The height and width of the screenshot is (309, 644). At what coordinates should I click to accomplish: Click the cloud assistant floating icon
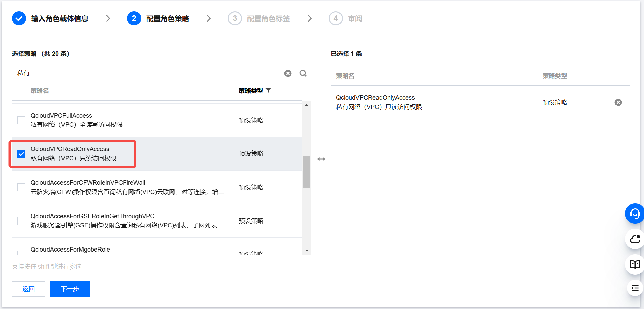point(635,239)
